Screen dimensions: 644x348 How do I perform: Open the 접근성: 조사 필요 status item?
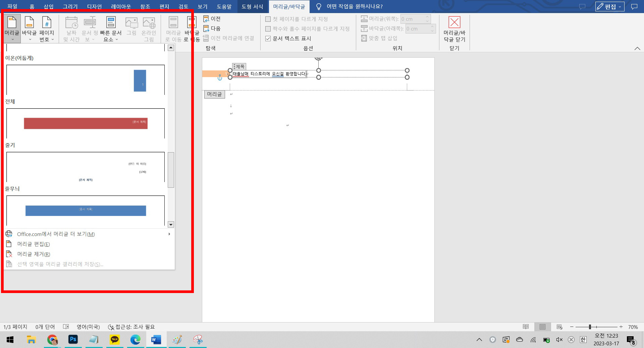131,327
